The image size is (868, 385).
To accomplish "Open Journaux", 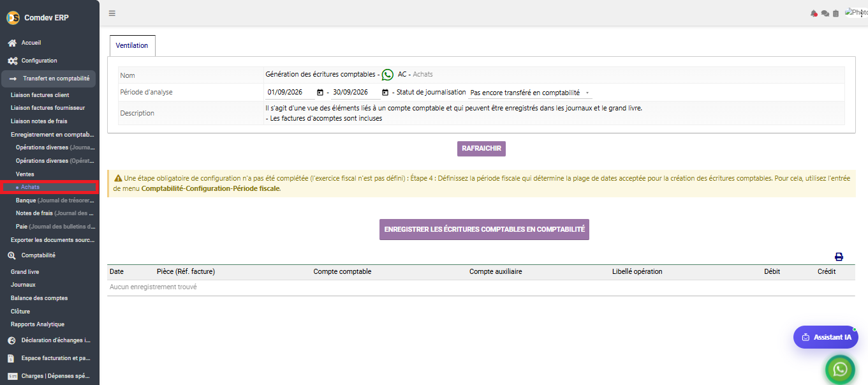I will (23, 285).
